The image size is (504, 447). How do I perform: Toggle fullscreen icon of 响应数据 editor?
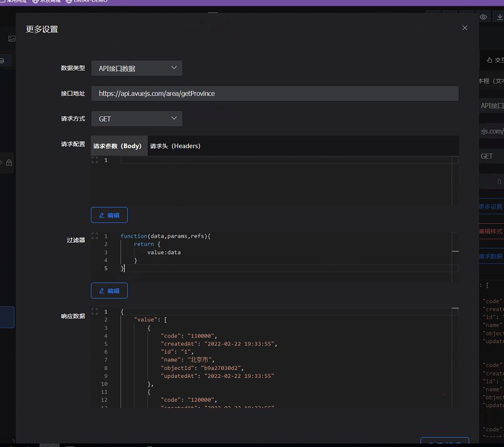[95, 311]
